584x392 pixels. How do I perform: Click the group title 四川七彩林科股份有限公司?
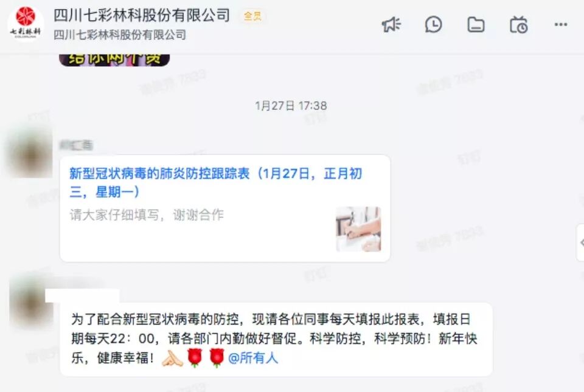pos(142,15)
